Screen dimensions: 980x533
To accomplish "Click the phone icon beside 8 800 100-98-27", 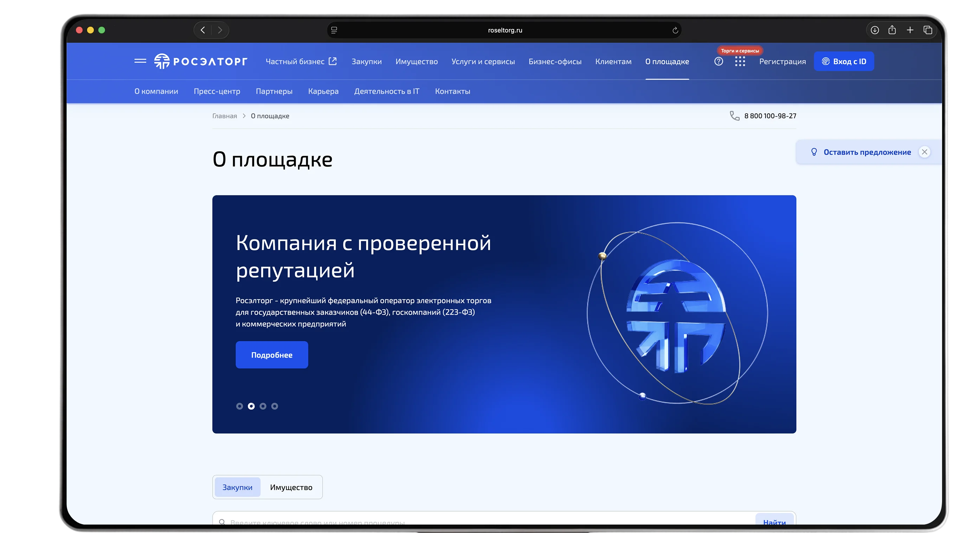I will tap(734, 116).
